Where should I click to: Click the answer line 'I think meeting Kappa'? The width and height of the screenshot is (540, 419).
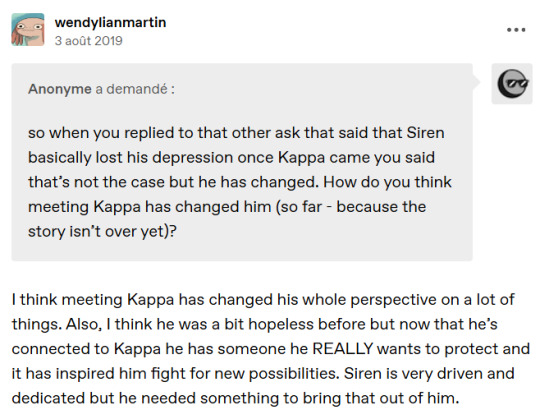tap(263, 300)
